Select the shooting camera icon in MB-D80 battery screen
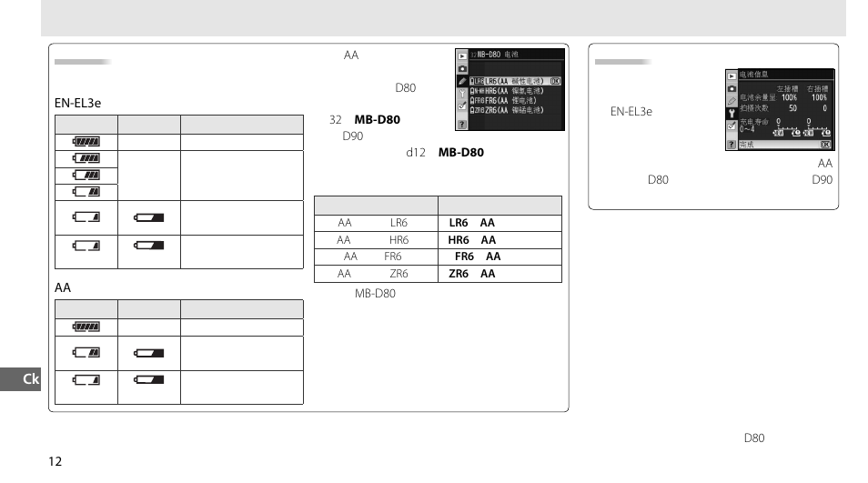Image resolution: width=868 pixels, height=483 pixels. click(x=462, y=69)
